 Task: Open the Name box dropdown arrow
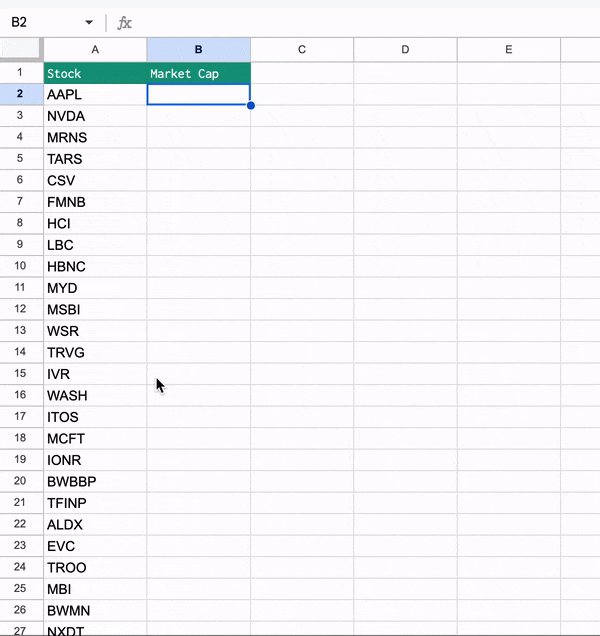[89, 22]
